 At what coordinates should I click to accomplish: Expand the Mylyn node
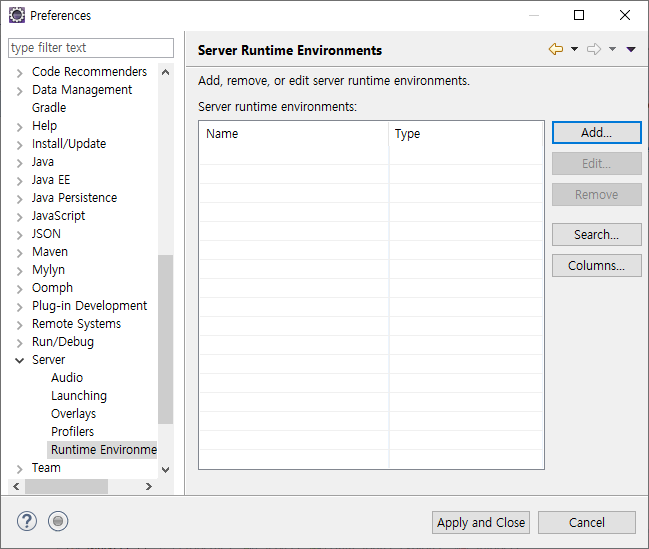click(19, 271)
